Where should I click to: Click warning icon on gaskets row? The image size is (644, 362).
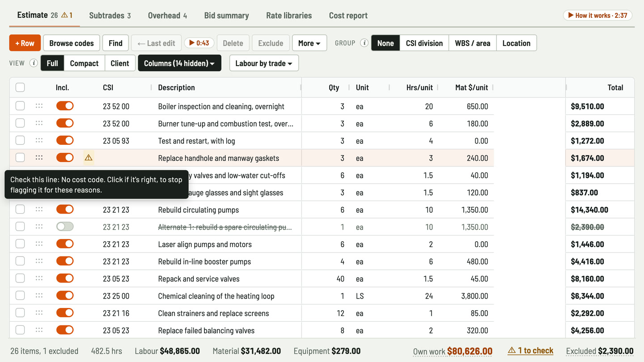click(x=89, y=157)
